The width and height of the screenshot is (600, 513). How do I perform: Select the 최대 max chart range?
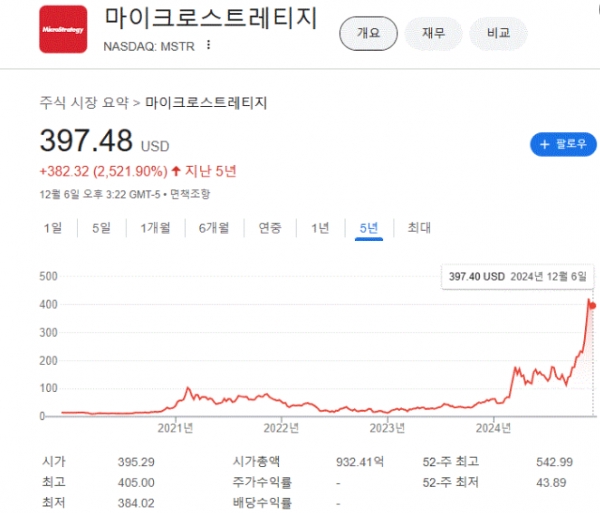[419, 228]
